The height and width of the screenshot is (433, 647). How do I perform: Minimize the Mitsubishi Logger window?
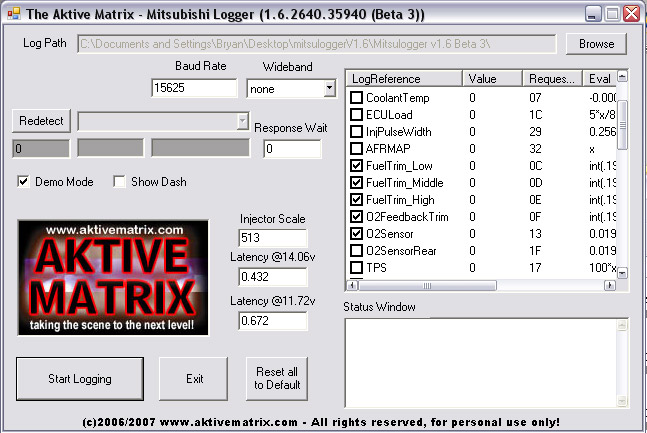[593, 13]
